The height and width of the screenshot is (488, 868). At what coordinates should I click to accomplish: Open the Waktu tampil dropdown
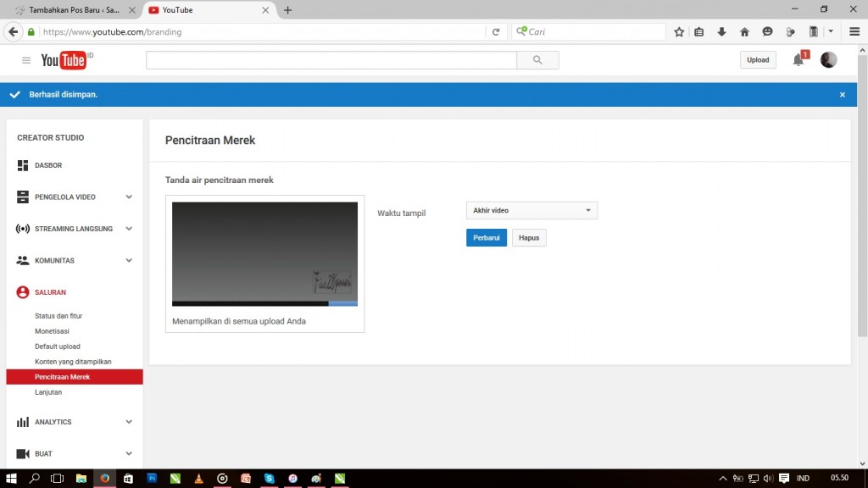531,210
